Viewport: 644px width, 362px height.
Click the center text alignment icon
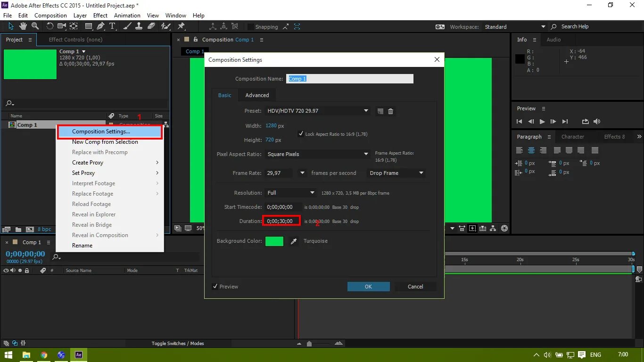click(x=531, y=150)
